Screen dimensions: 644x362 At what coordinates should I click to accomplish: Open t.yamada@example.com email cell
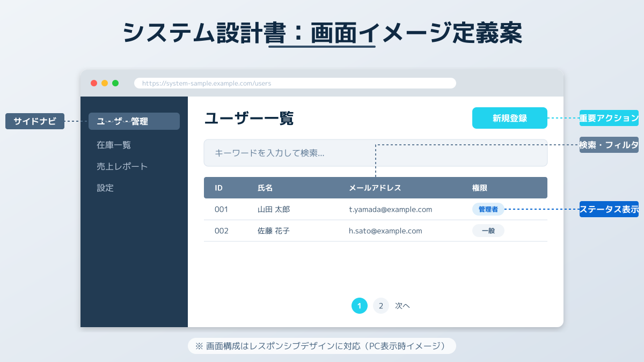point(391,209)
